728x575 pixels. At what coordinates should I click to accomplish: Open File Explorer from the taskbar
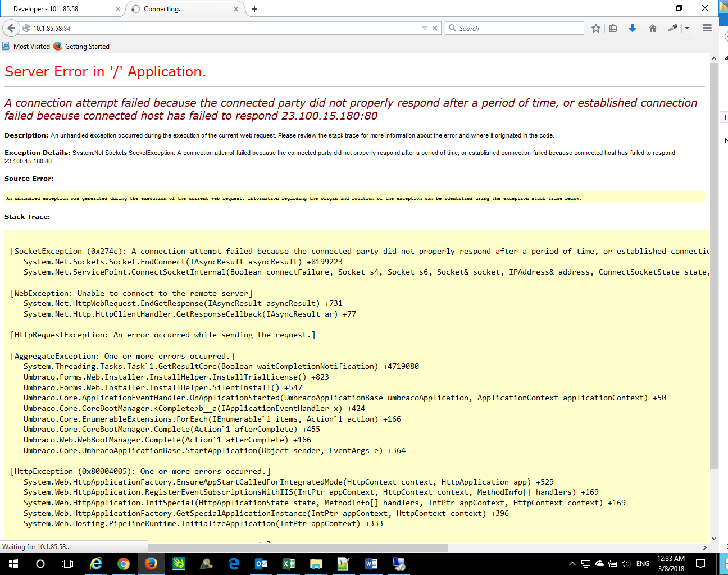point(316,564)
